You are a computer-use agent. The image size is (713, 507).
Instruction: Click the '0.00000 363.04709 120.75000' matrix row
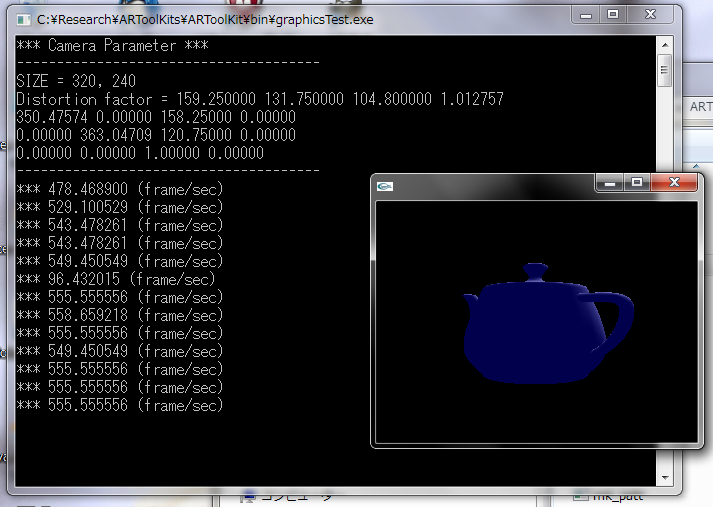click(x=156, y=135)
